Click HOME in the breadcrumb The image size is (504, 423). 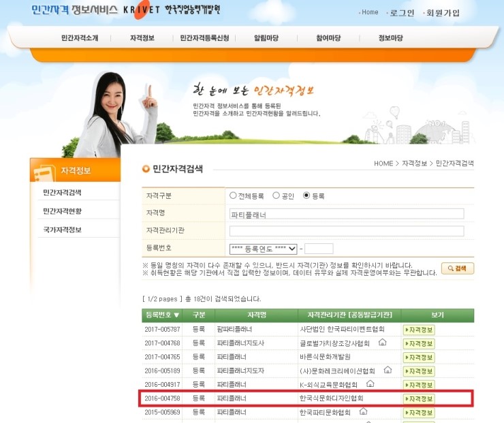point(383,163)
